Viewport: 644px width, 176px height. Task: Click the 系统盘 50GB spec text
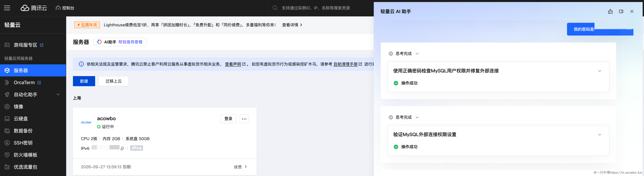[x=137, y=139]
